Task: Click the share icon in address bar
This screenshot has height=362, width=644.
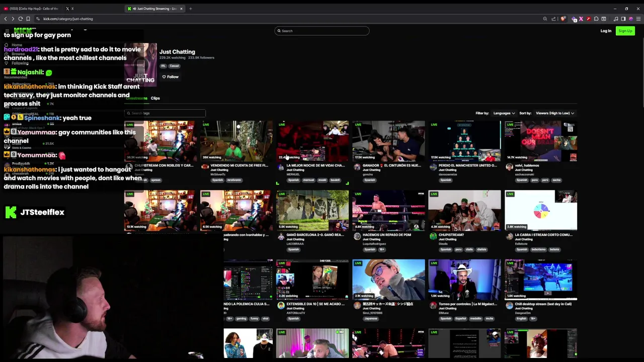Action: coord(554,19)
